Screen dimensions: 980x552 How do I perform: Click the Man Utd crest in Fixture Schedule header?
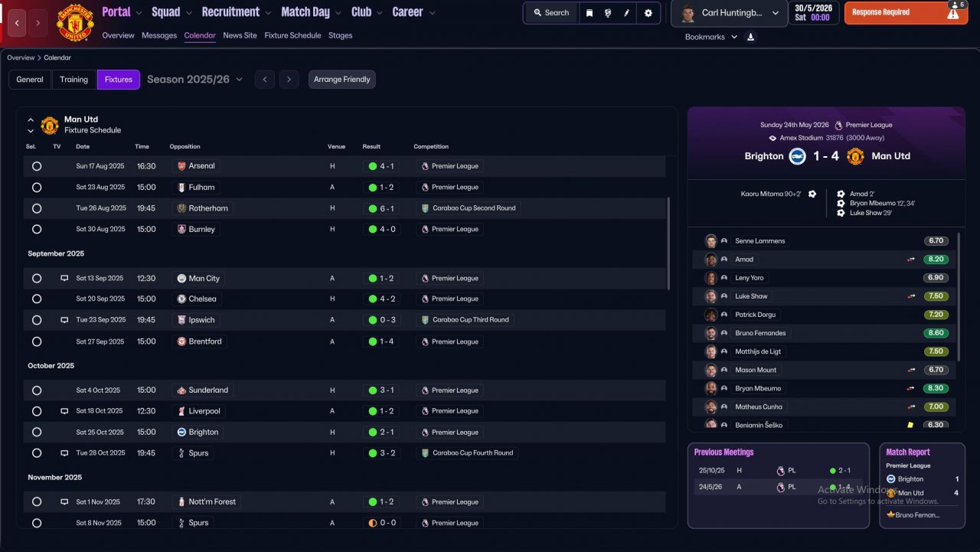pyautogui.click(x=50, y=125)
